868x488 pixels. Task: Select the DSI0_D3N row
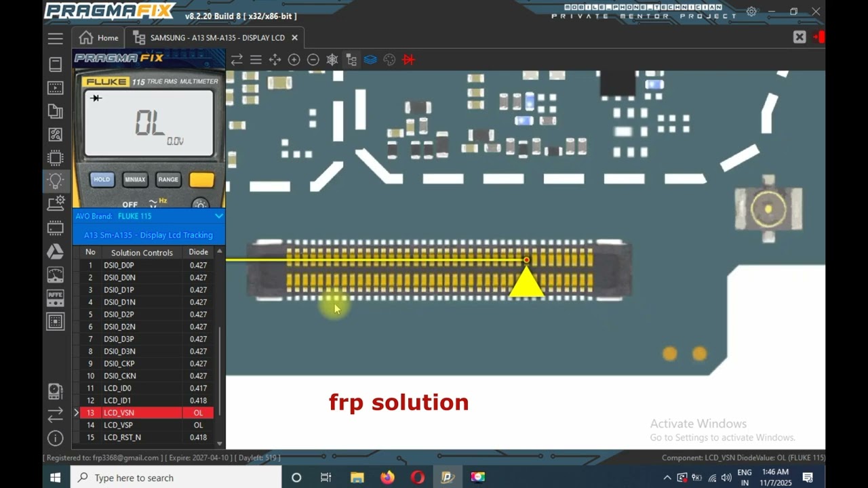(x=146, y=351)
